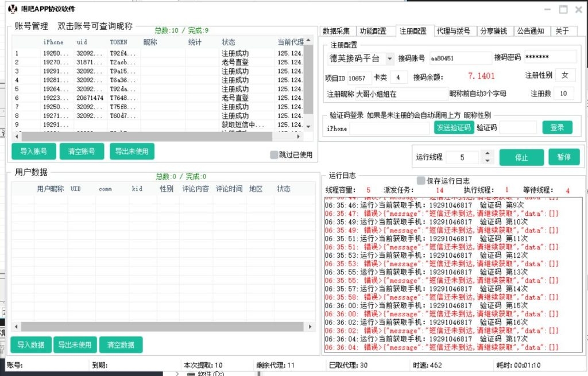The width and height of the screenshot is (588, 376).
Task: Switch to the 代理与拨号 tab
Action: point(454,31)
